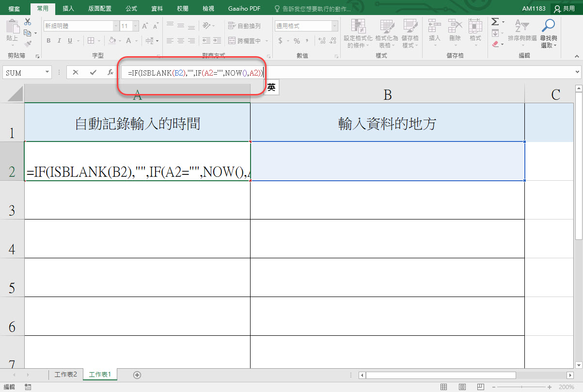
Task: Add a new sheet with the plus icon
Action: [137, 375]
